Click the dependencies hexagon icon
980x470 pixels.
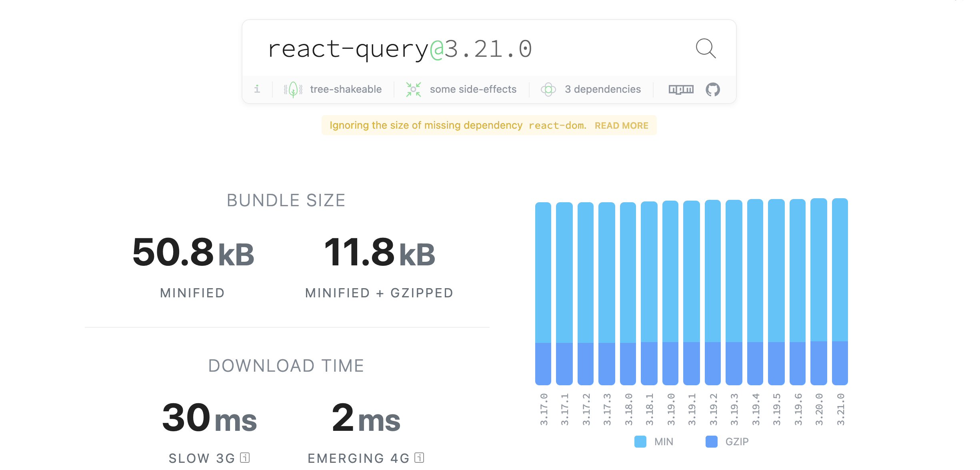tap(548, 89)
